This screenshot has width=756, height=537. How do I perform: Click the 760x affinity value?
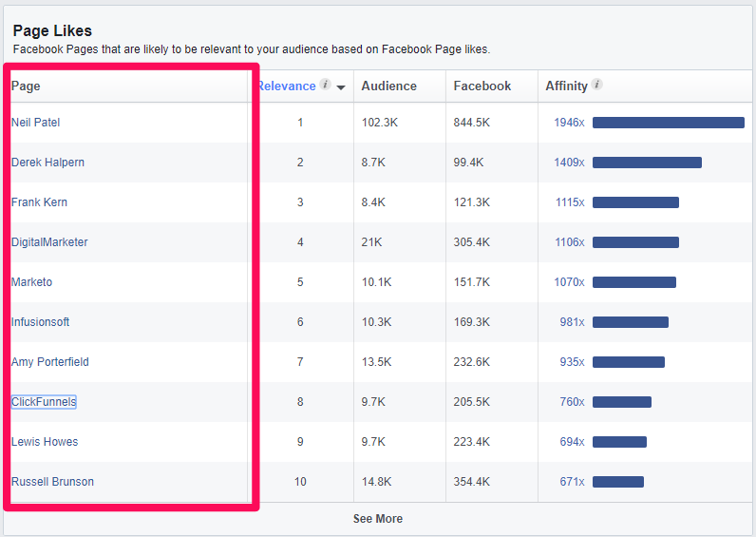(x=572, y=402)
